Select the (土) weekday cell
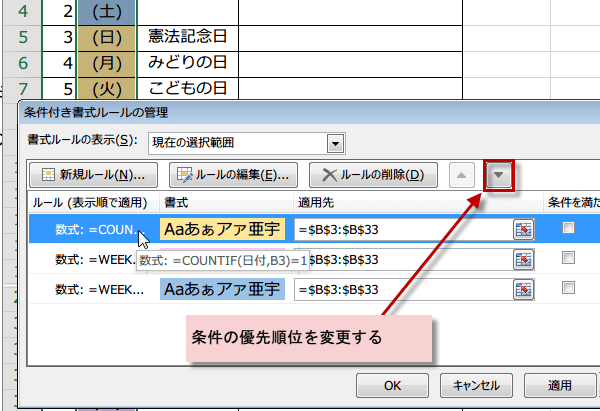The height and width of the screenshot is (411, 600). 107,12
